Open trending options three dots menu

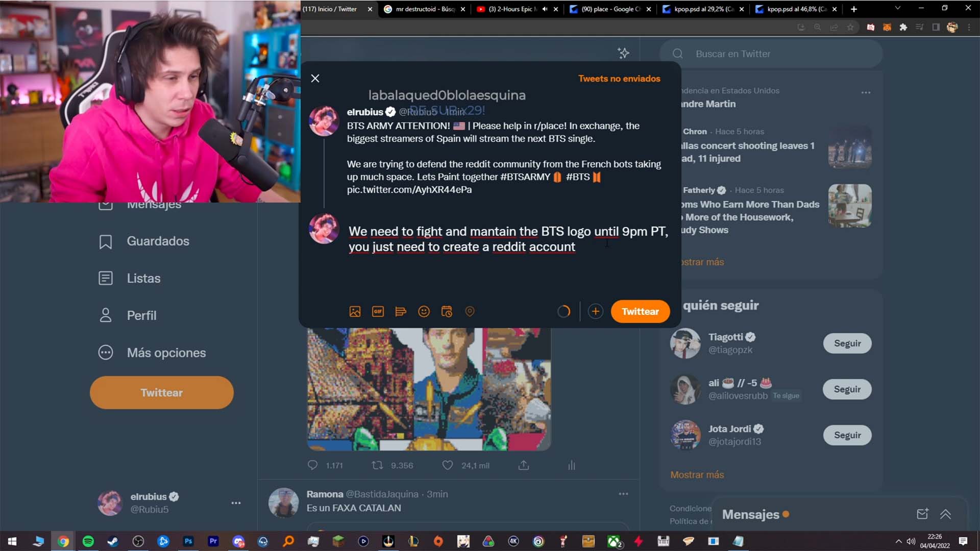866,92
